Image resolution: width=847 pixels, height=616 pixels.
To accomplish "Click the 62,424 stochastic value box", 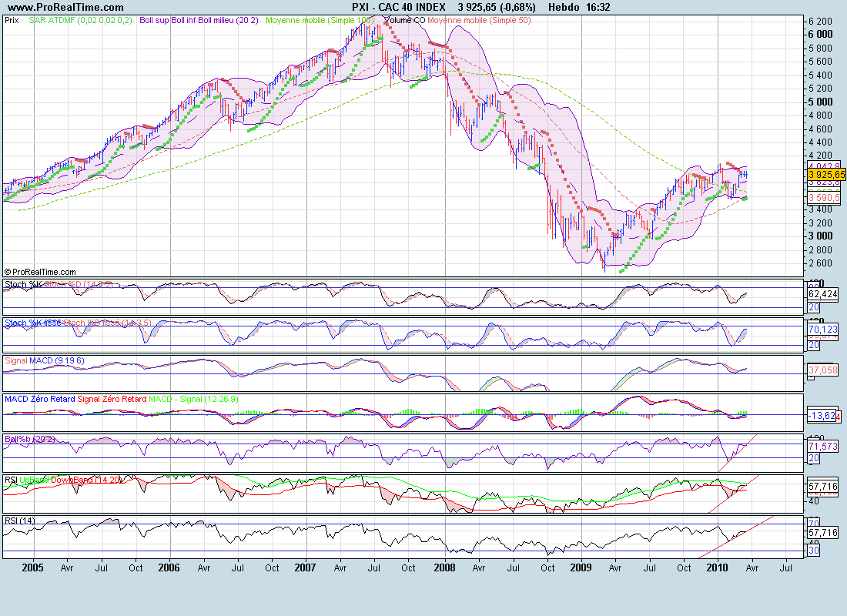I will (x=823, y=294).
